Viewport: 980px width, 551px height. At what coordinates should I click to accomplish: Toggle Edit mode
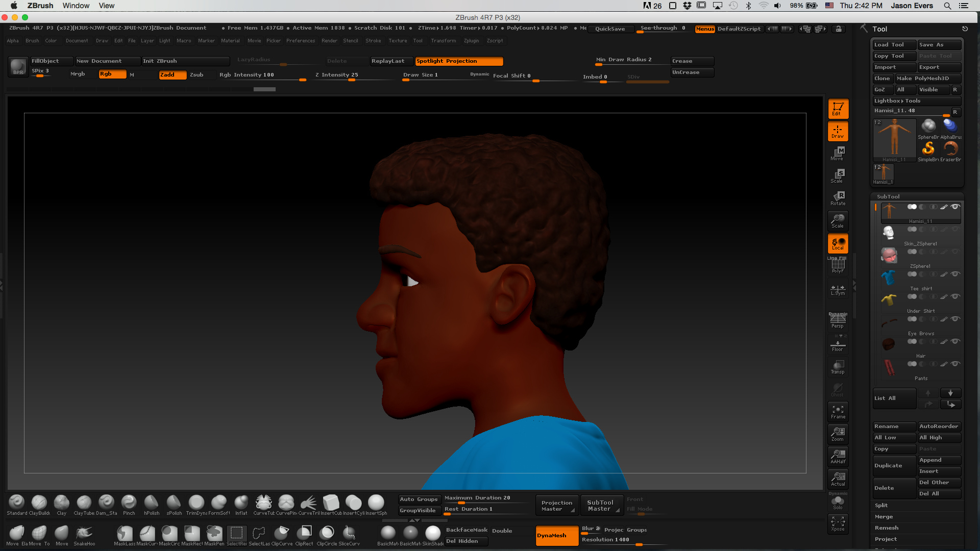click(x=838, y=109)
